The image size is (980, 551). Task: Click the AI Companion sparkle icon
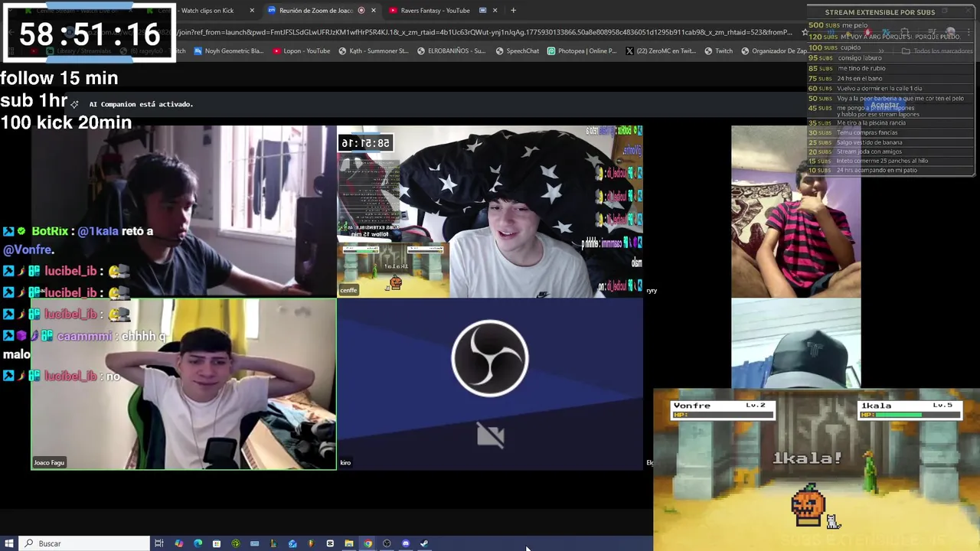click(x=74, y=103)
